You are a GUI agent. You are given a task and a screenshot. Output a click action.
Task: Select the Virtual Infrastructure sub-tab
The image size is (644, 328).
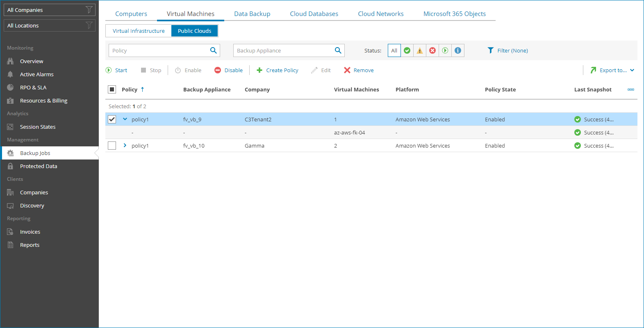(139, 31)
